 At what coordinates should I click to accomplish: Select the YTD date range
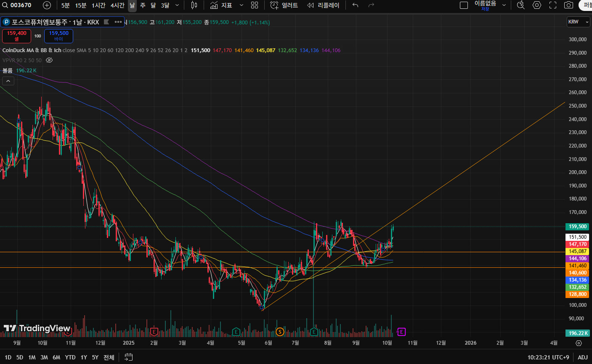coord(70,357)
